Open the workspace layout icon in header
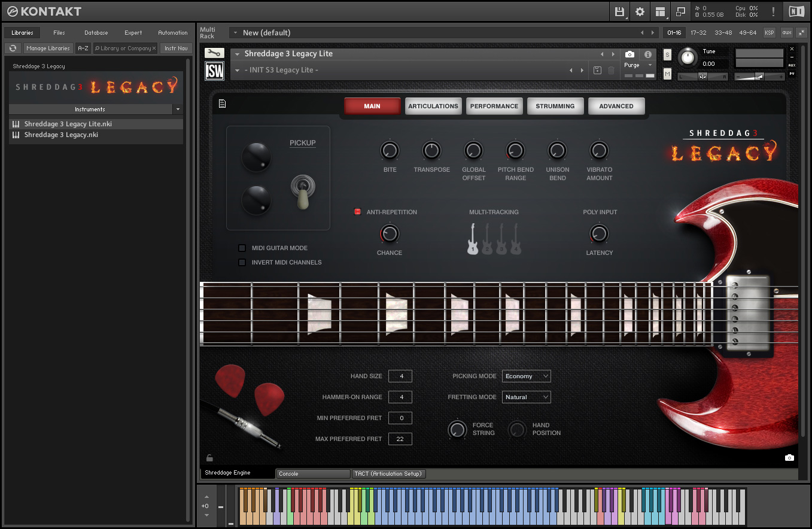The width and height of the screenshot is (812, 529). pos(660,11)
